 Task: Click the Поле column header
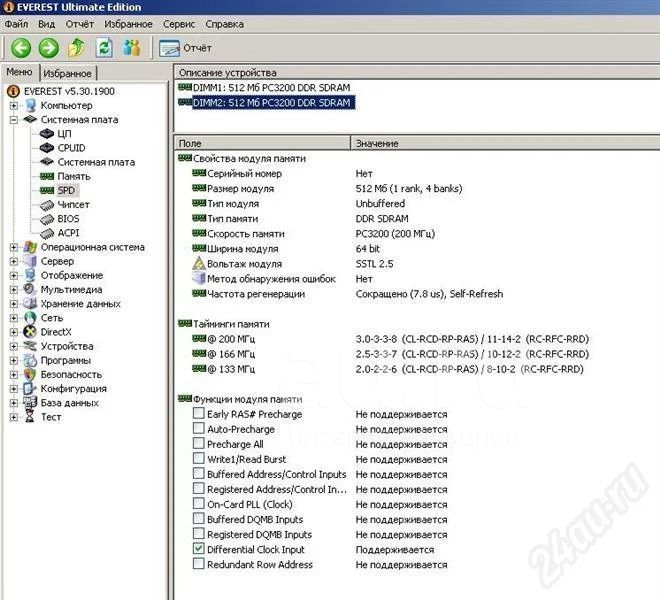(262, 143)
